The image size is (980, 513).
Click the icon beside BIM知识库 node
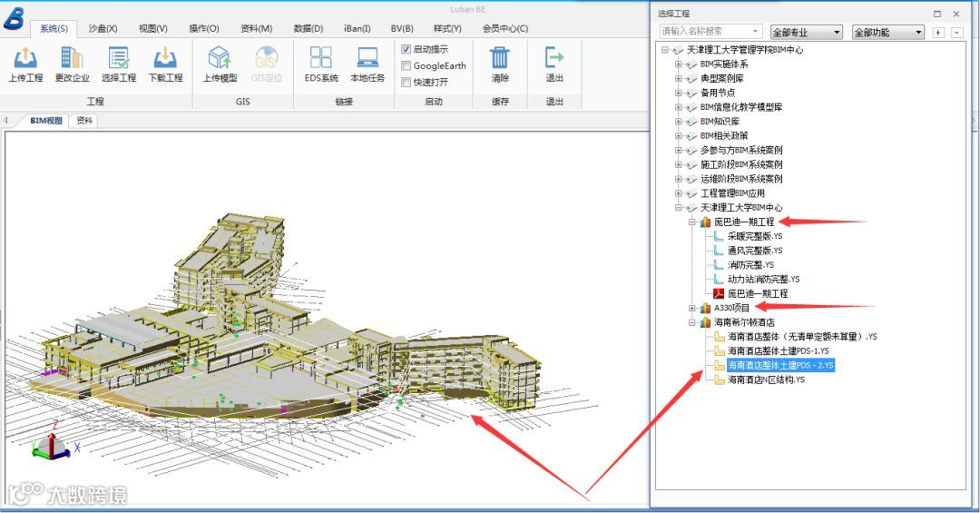point(691,122)
